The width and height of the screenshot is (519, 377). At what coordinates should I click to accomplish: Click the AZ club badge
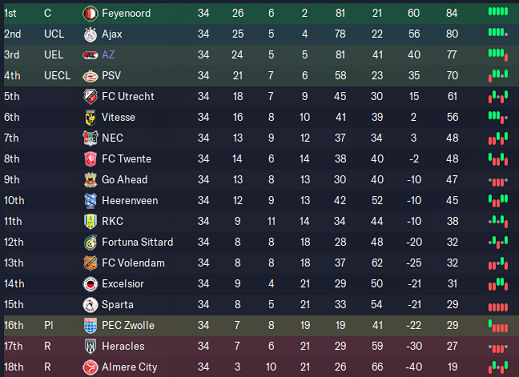coord(90,55)
